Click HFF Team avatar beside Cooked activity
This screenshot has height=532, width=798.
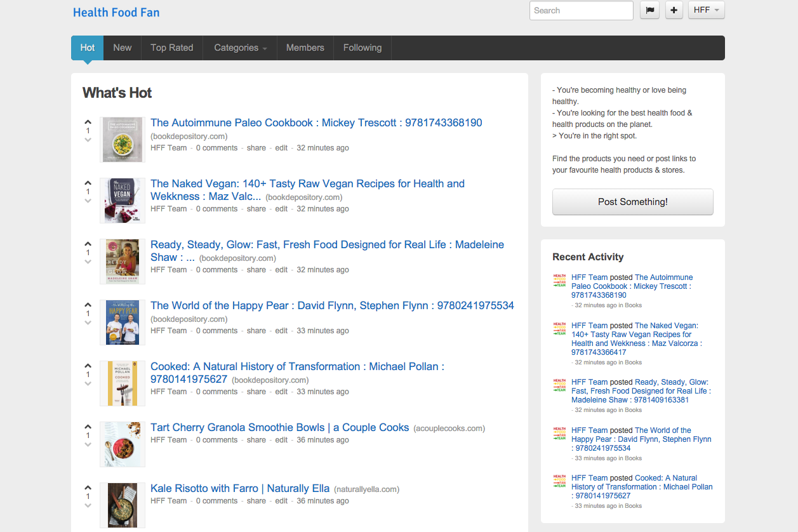click(x=559, y=481)
